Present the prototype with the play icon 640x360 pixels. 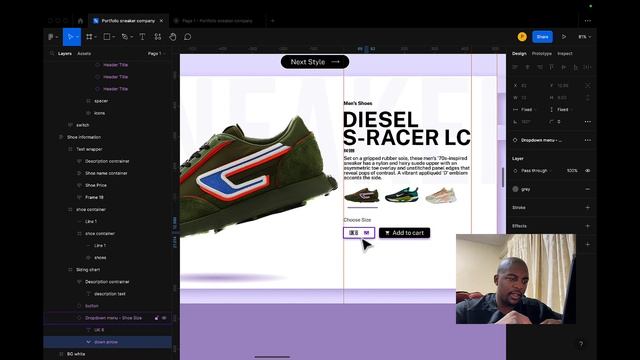coord(564,37)
